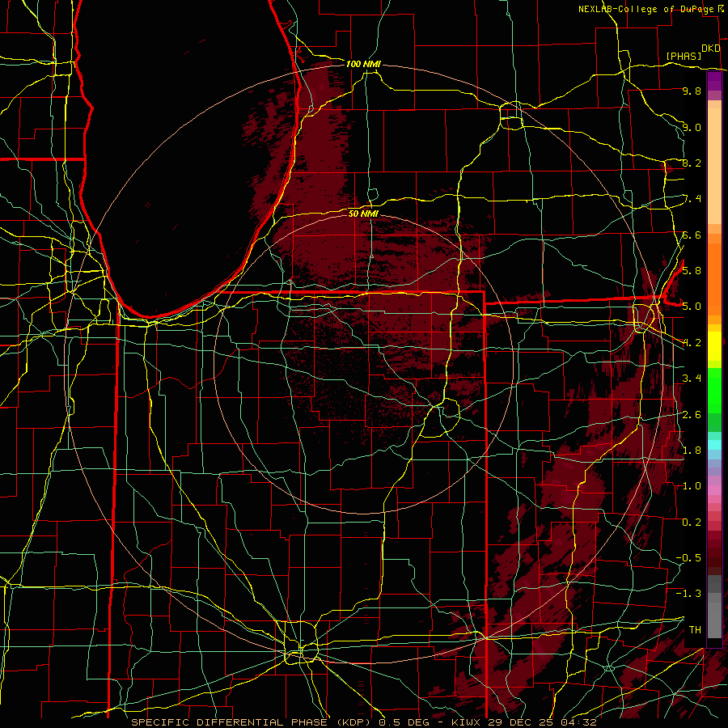The width and height of the screenshot is (728, 728).
Task: Click the 04:32 timestamp in the caption
Action: pos(578,722)
